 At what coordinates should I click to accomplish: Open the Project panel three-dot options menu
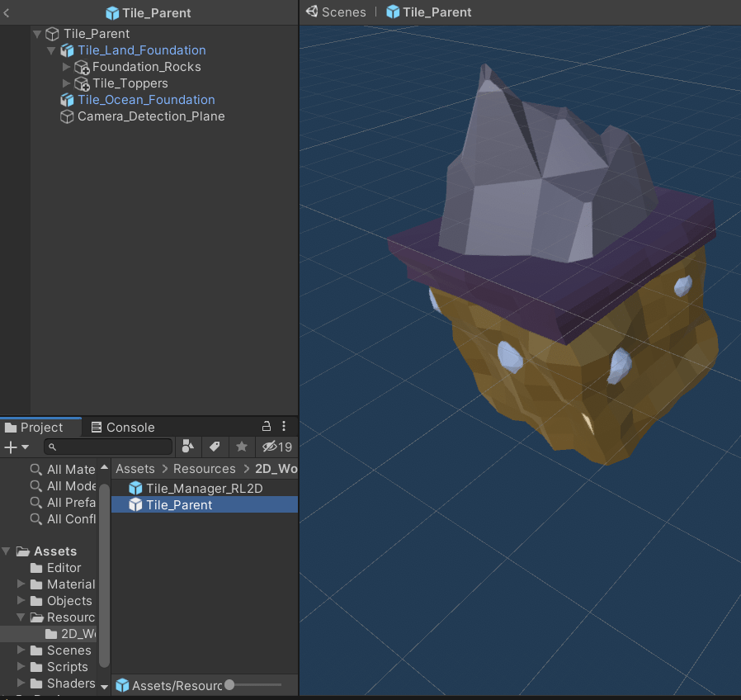(284, 427)
